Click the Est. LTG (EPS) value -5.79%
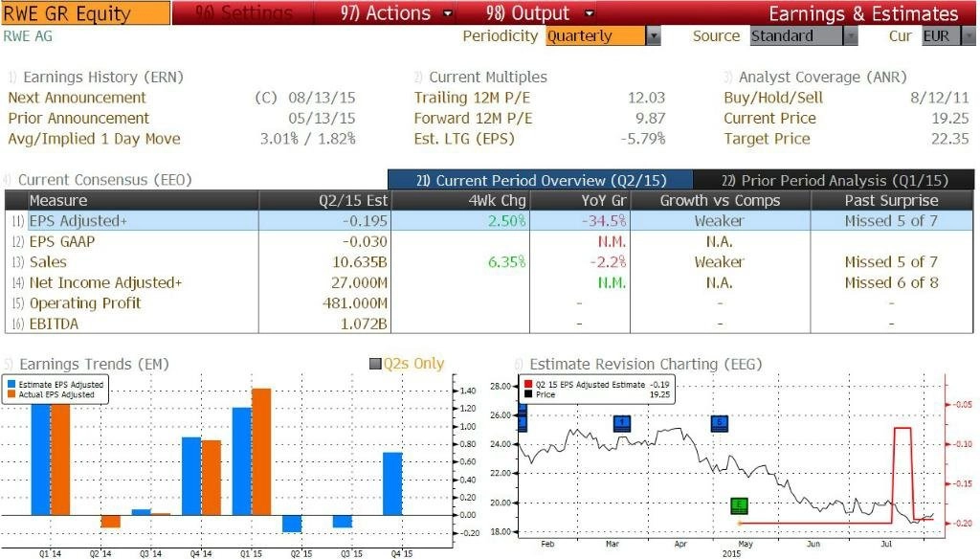 pos(642,139)
